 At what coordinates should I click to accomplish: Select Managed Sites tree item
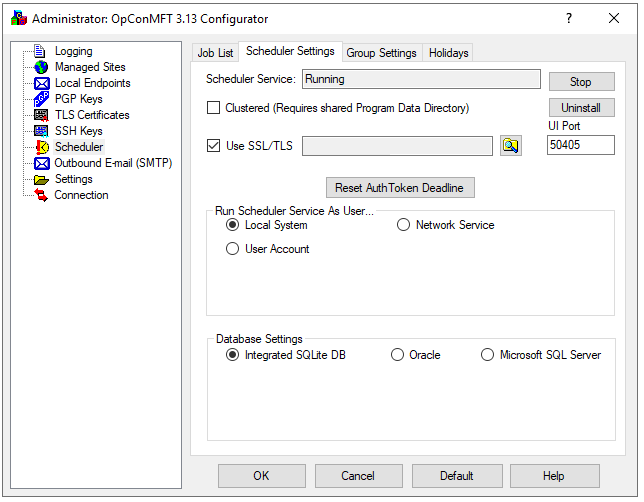90,67
